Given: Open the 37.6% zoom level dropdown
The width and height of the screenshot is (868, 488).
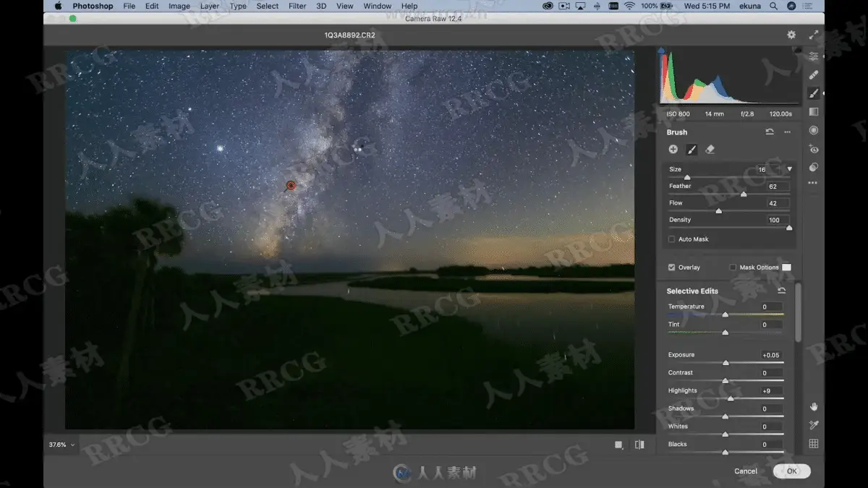Looking at the screenshot, I should (x=61, y=445).
